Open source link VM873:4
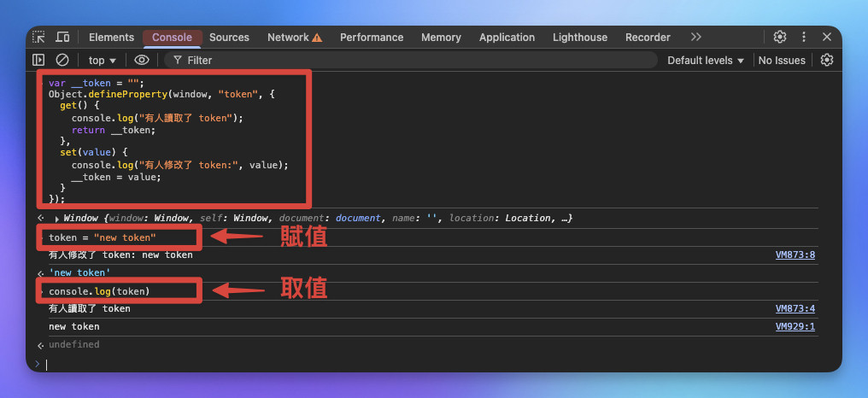 (795, 309)
